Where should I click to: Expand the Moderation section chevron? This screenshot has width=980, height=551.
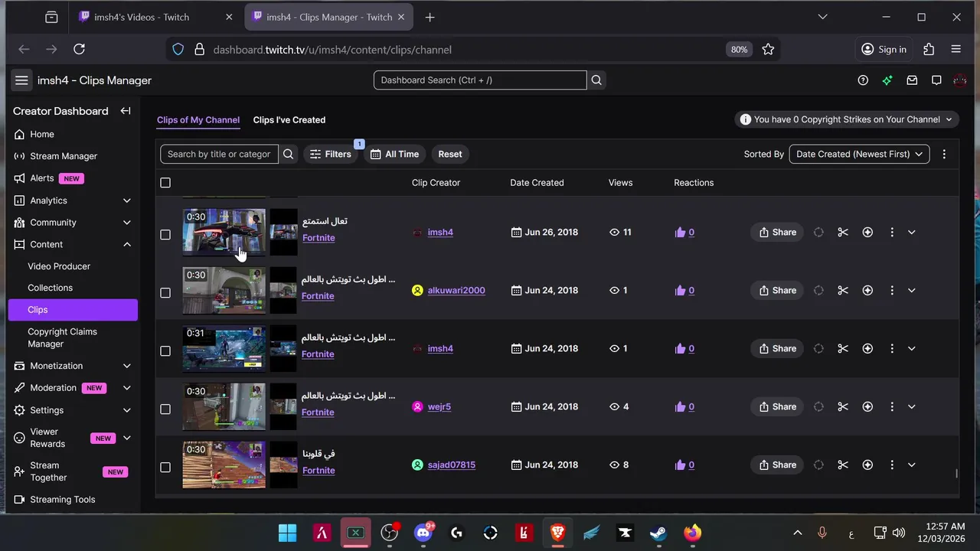(x=127, y=388)
